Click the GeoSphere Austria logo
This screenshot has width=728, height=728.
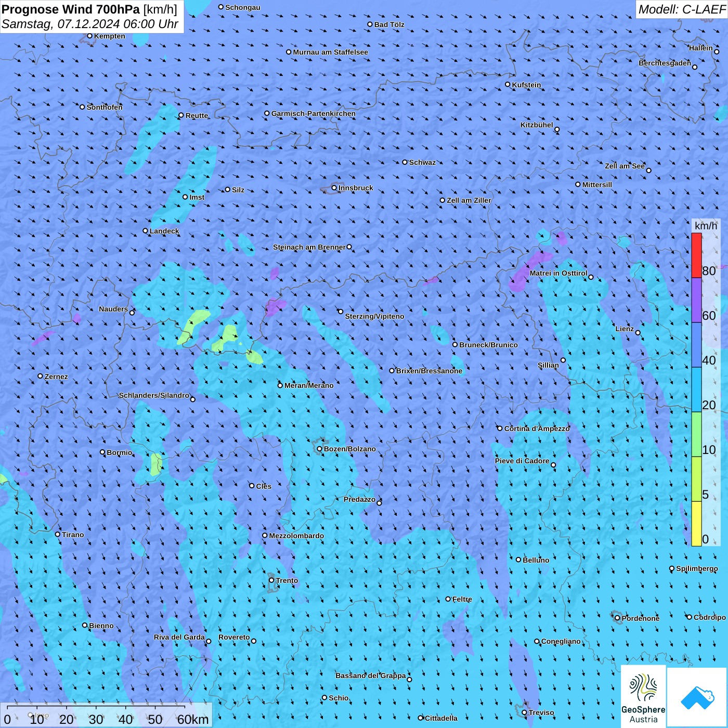pos(643,696)
